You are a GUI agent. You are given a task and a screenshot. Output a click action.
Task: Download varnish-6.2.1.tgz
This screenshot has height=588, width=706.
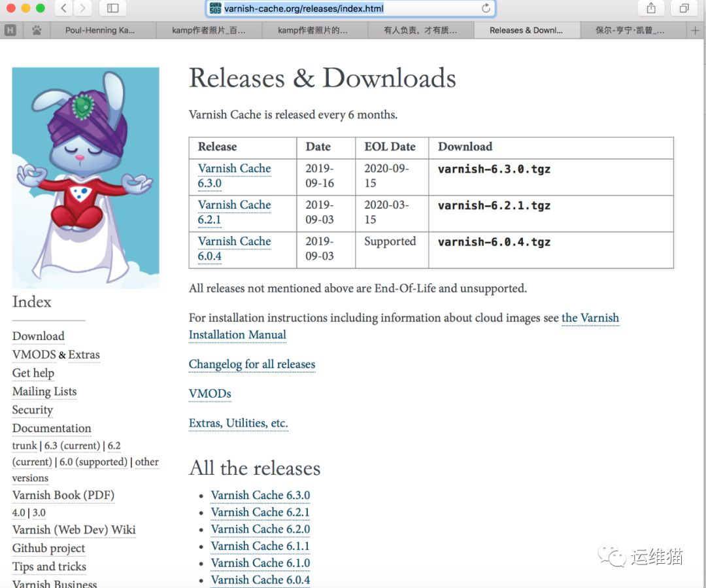(494, 206)
